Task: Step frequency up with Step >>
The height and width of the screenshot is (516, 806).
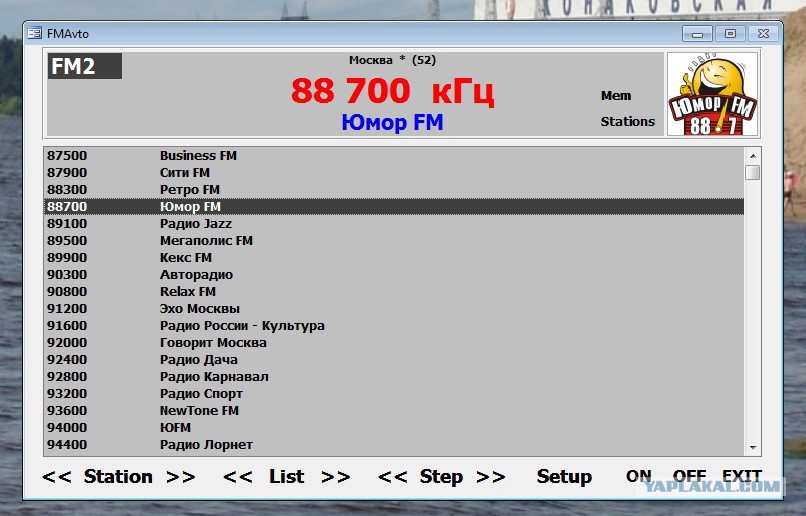Action: pos(491,476)
